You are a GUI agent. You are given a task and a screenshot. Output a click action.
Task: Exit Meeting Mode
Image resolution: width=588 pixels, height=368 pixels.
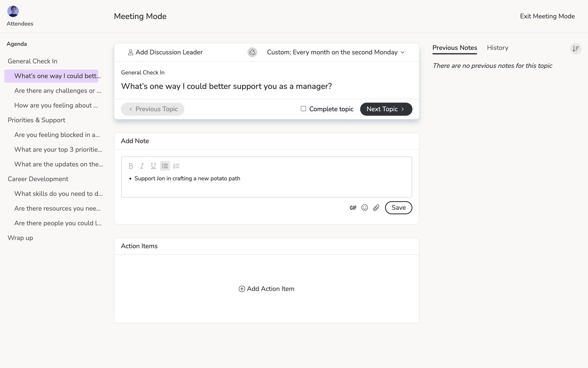(547, 16)
